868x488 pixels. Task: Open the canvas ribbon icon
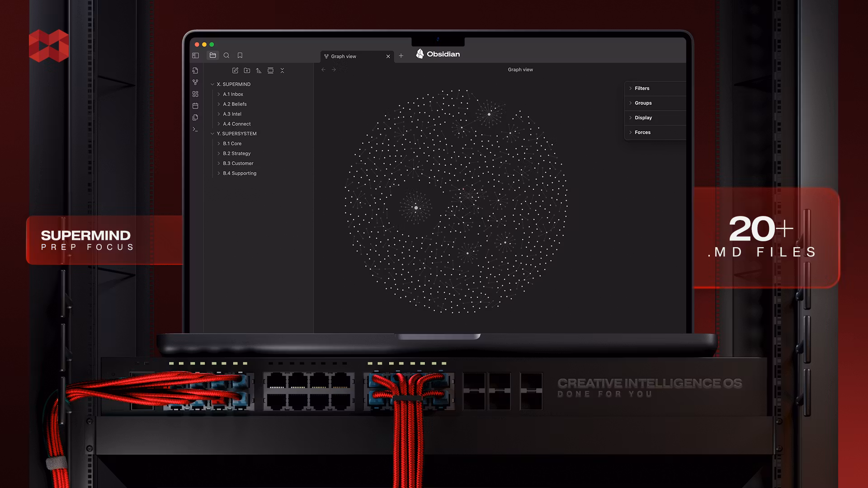point(195,94)
